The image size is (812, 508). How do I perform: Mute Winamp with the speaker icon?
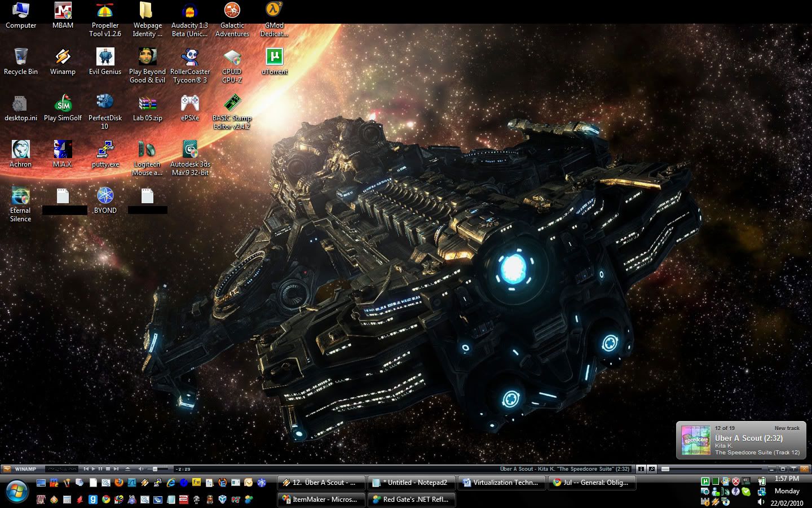tap(141, 469)
